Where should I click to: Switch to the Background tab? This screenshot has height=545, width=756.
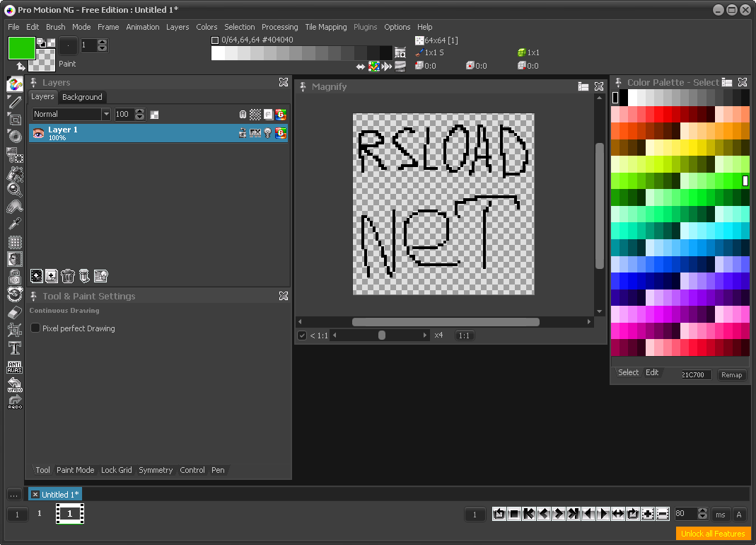tap(82, 97)
